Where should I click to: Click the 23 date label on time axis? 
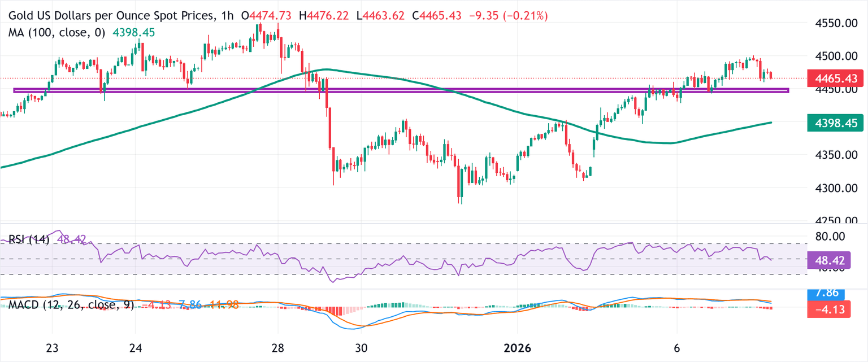point(52,348)
